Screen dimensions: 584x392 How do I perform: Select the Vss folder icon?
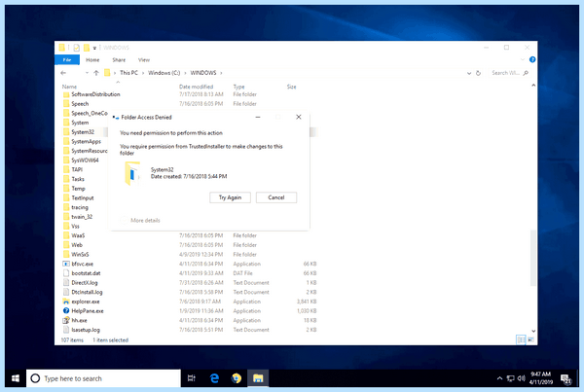66,227
